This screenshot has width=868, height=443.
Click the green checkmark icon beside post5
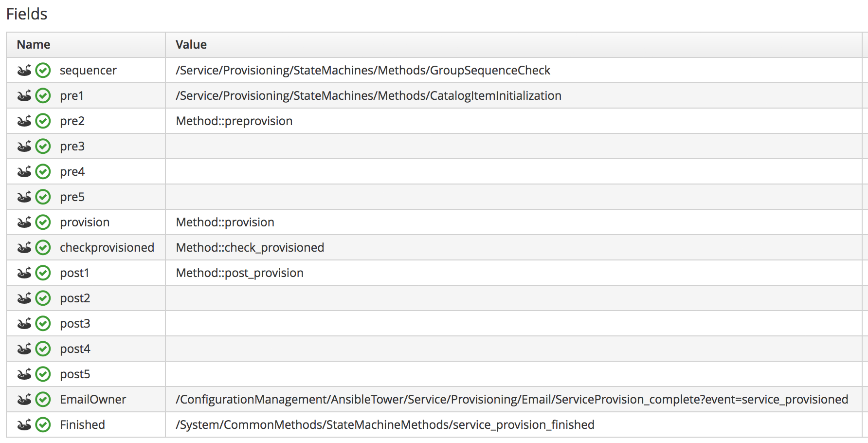tap(43, 374)
